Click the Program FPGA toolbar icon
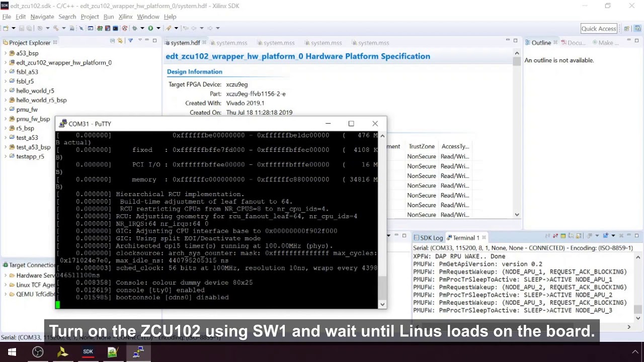Viewport: 644px width, 362px height. pos(100,28)
